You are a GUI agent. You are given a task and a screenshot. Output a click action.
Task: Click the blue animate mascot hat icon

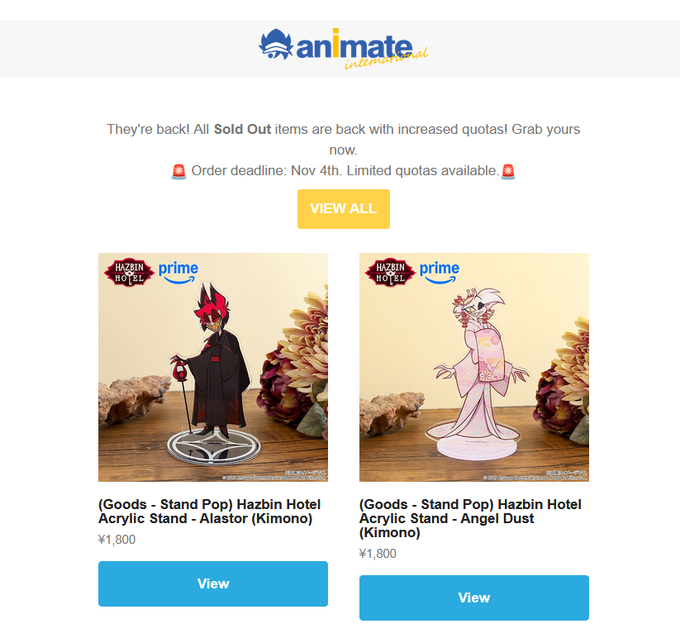(276, 45)
